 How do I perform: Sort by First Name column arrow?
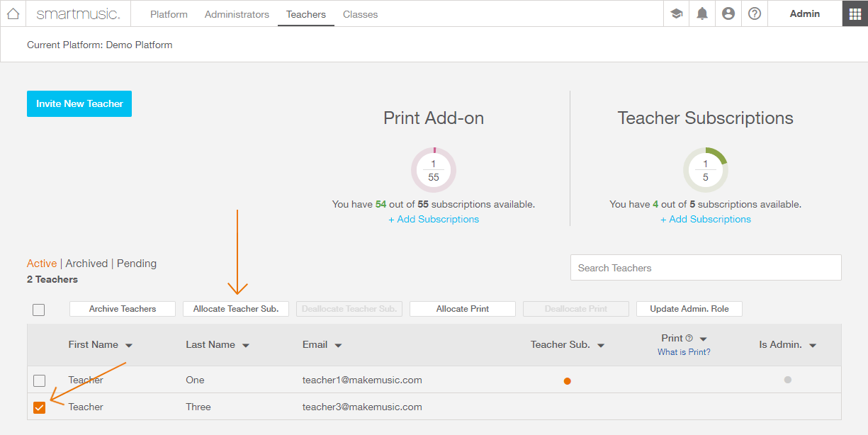click(x=129, y=346)
